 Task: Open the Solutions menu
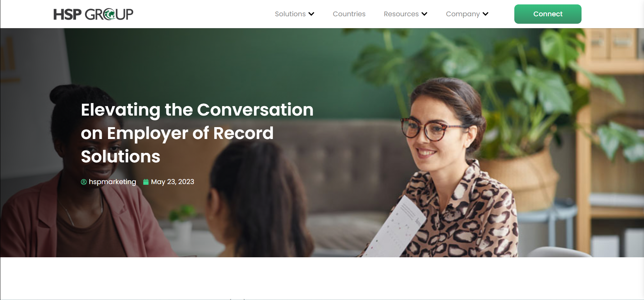290,14
